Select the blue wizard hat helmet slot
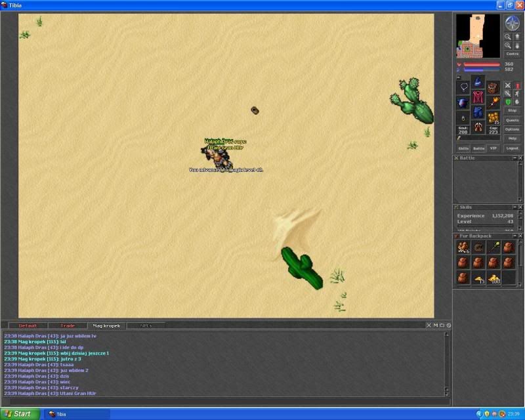Viewport: 525px width, 420px height. click(x=478, y=82)
